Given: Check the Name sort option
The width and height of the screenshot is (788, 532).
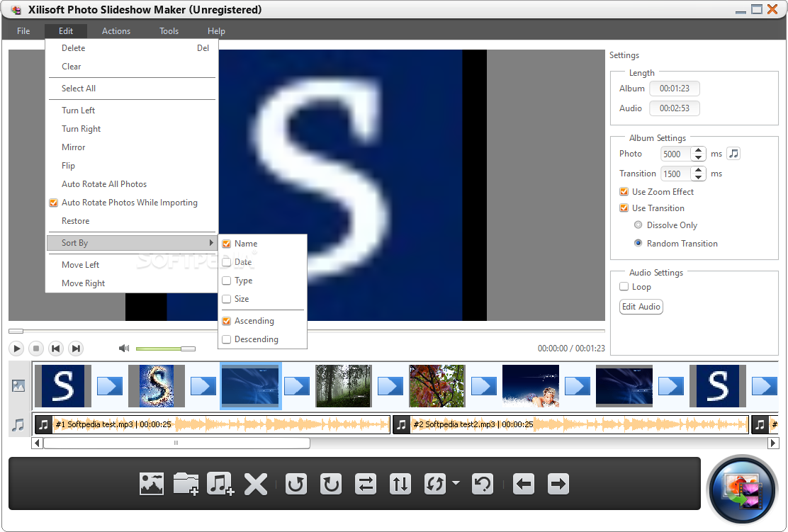Looking at the screenshot, I should (x=226, y=244).
